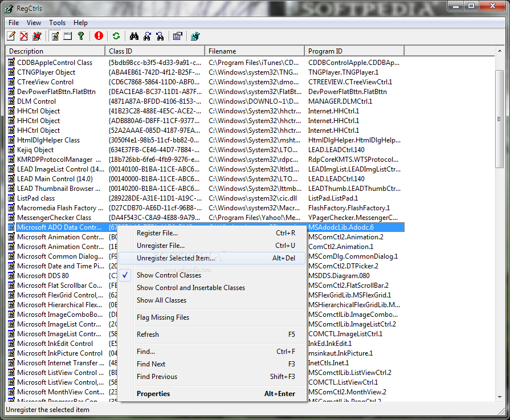
Task: Choose Find Previous in context menu
Action: (212, 377)
